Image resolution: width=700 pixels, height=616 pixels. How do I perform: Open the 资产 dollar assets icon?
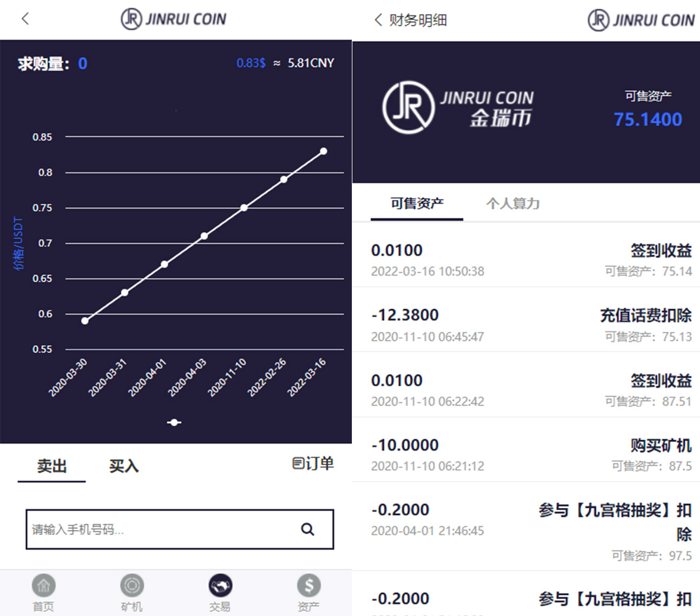pos(309,586)
